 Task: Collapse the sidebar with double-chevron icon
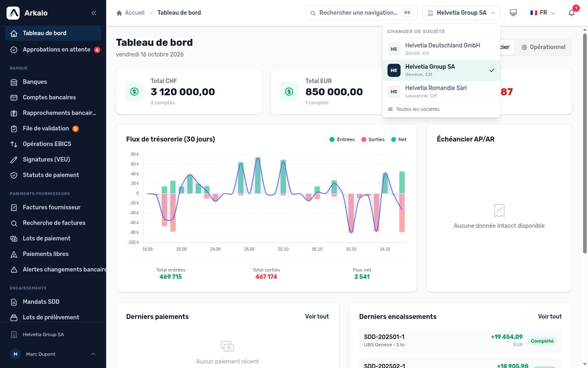[x=94, y=13]
